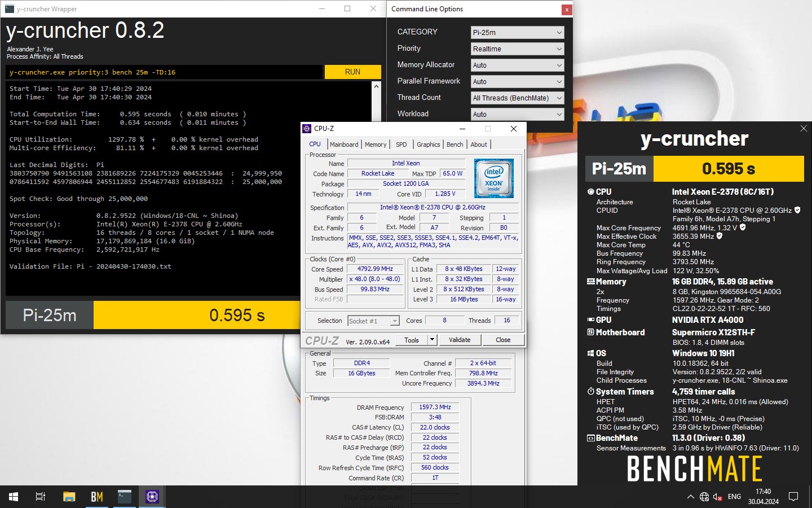Open the Socket #1 selection dropdown in CPU-Z

coord(373,321)
